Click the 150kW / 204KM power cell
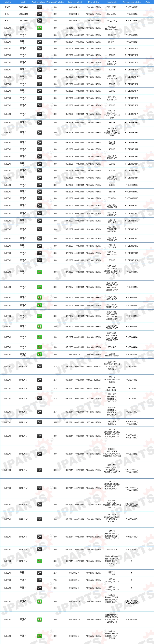This screenshot has height=644, width=154. tap(94, 519)
